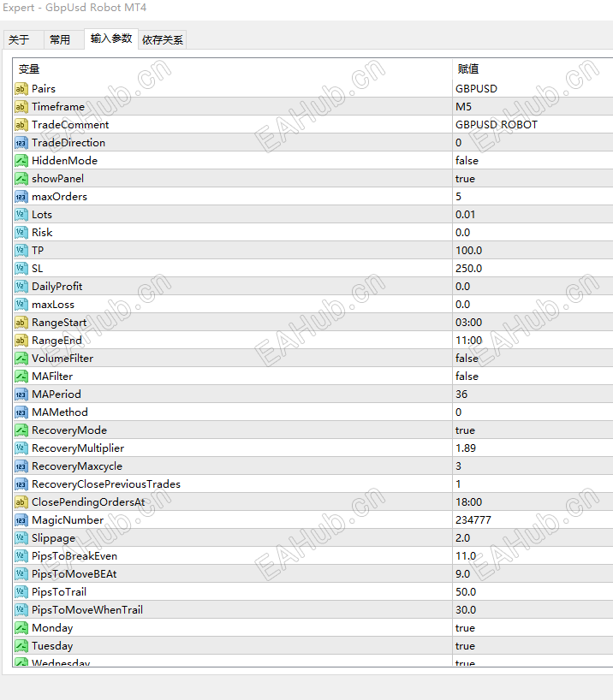The width and height of the screenshot is (613, 700).
Task: Click the integer icon beside maxOrders
Action: point(21,197)
